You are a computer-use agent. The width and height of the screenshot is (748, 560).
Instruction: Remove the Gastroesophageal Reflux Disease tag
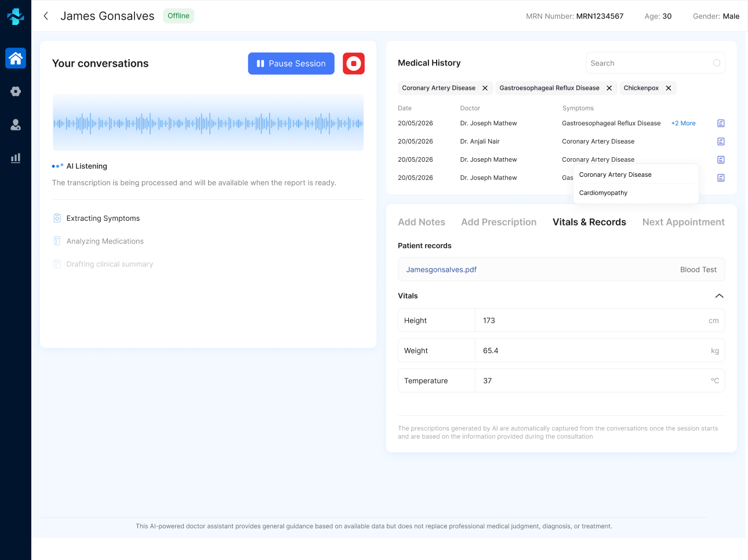[x=609, y=88]
